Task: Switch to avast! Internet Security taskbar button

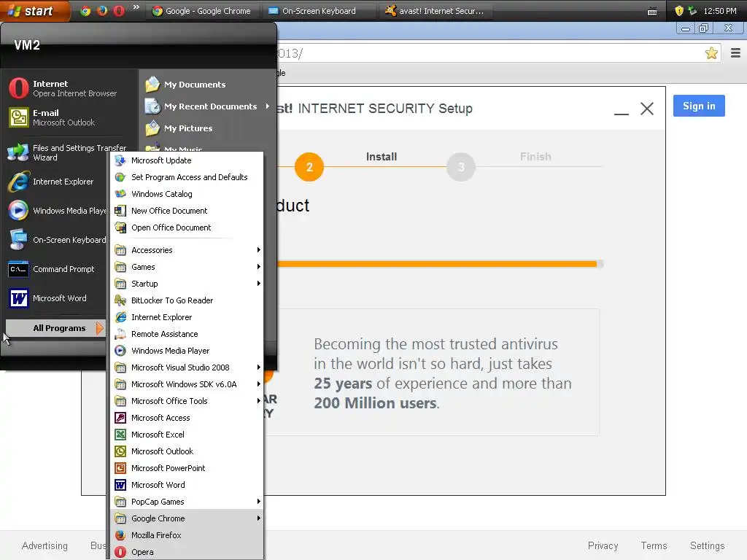Action: pos(436,11)
